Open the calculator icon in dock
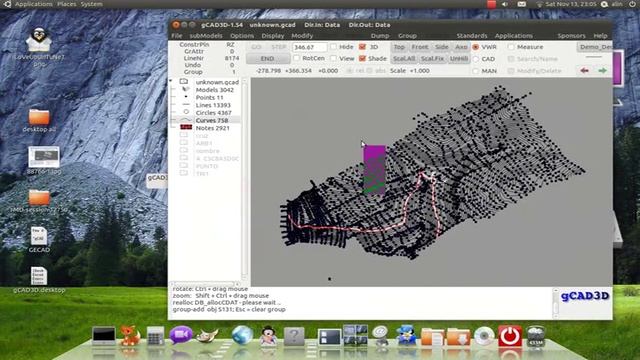The width and height of the screenshot is (640, 360). (156, 336)
